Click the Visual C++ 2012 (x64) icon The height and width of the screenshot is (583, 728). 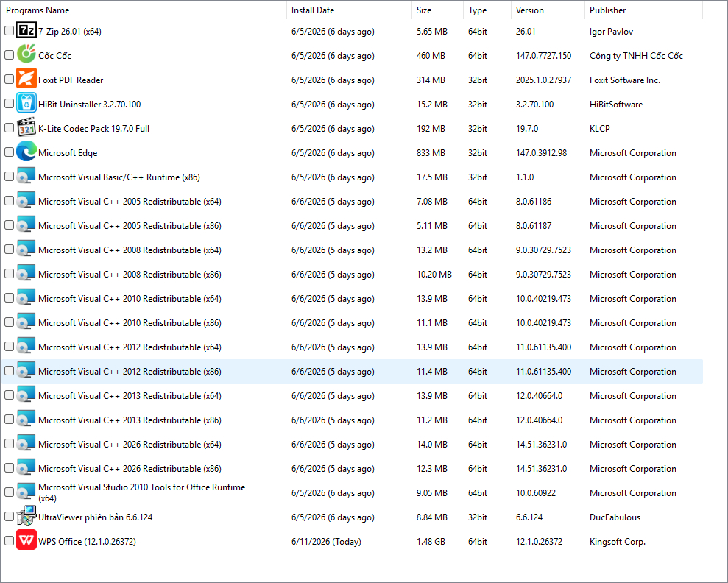26,346
